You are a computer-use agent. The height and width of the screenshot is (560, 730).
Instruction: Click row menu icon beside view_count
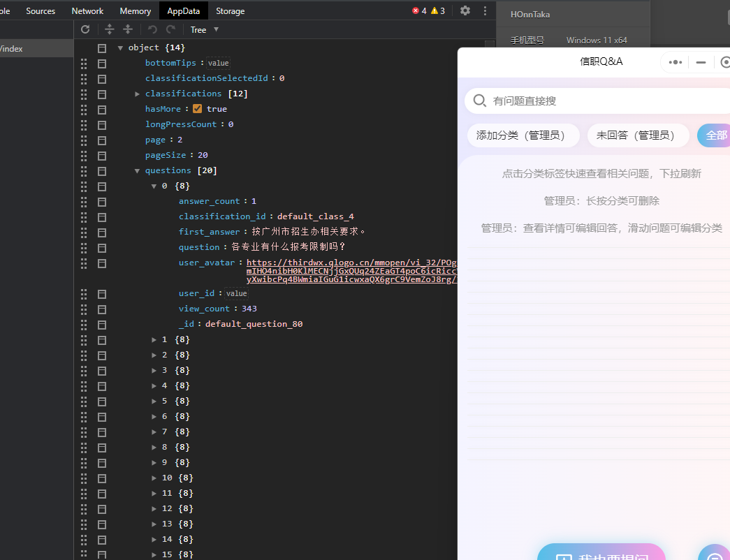point(102,309)
